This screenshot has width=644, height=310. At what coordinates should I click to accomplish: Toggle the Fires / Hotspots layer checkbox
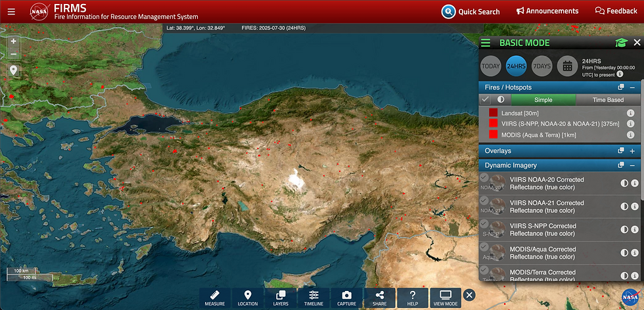click(x=486, y=99)
